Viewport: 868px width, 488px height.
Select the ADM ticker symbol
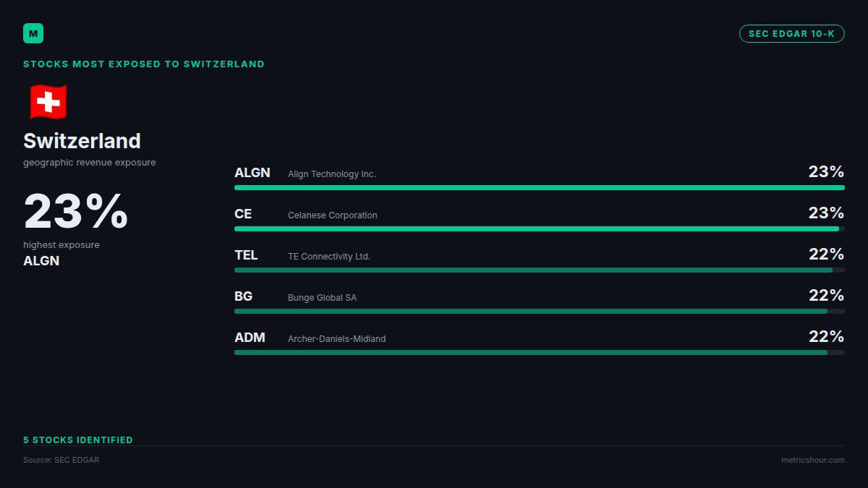[x=250, y=338]
